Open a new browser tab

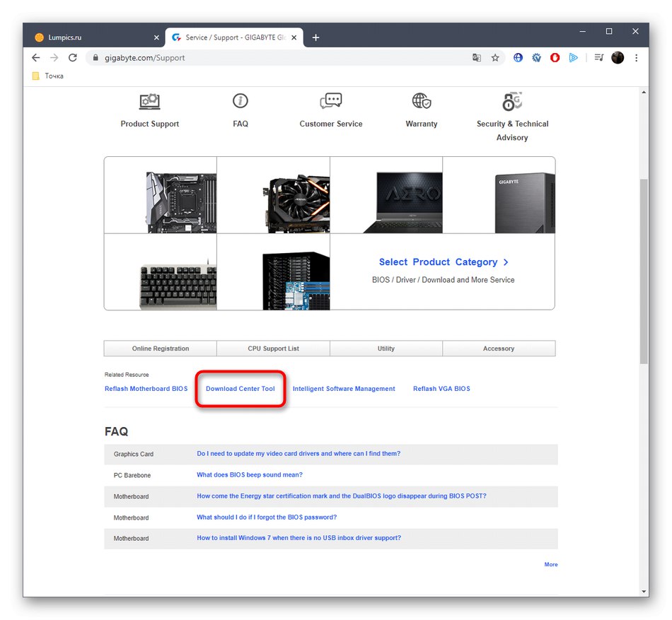click(x=316, y=37)
